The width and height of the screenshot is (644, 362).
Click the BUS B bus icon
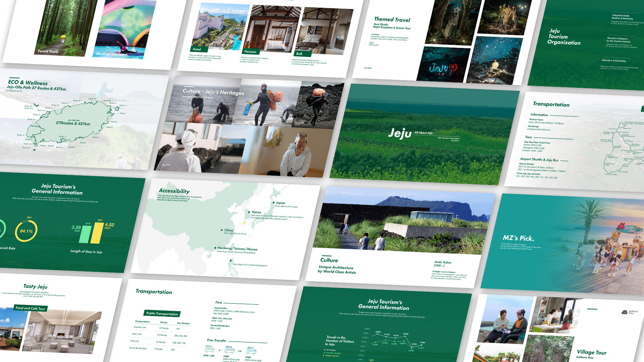[x=229, y=351]
